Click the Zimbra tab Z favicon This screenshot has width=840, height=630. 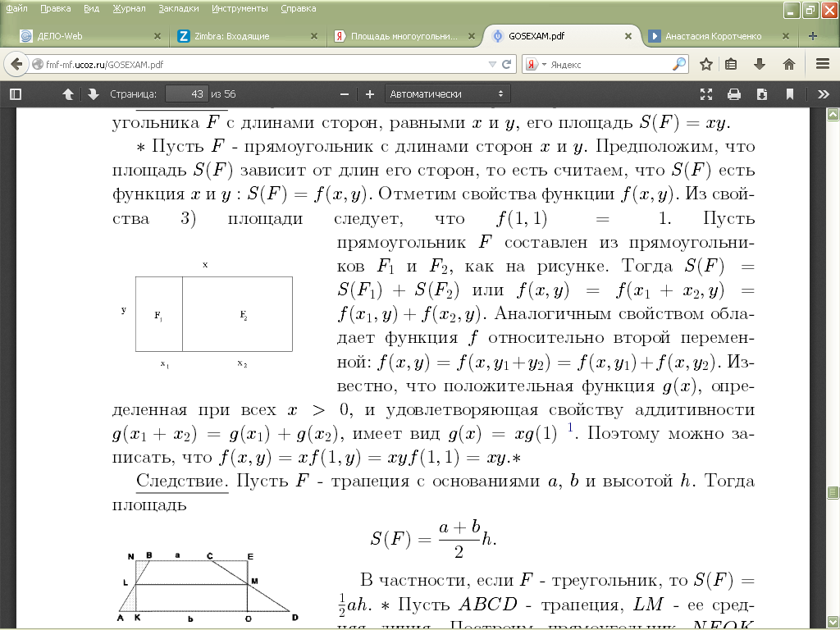point(183,36)
